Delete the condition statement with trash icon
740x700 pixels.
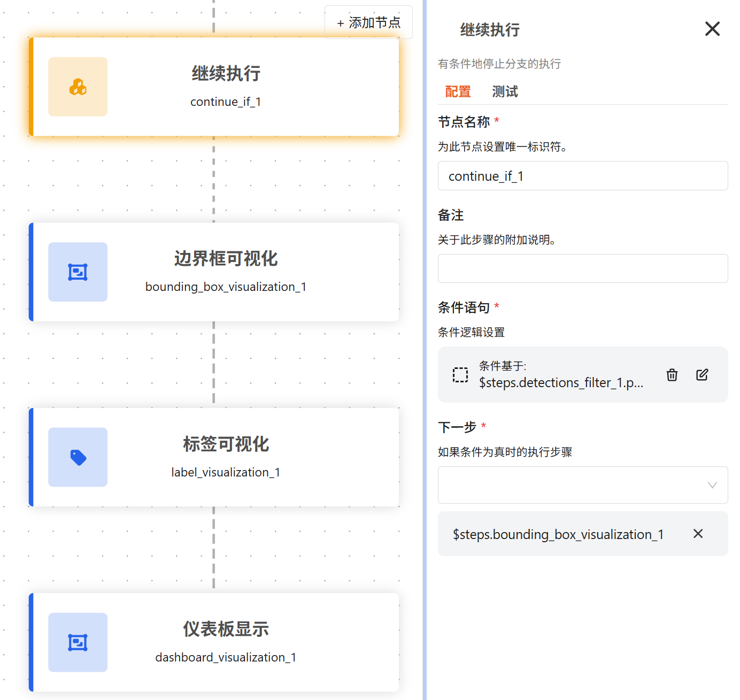(x=672, y=375)
